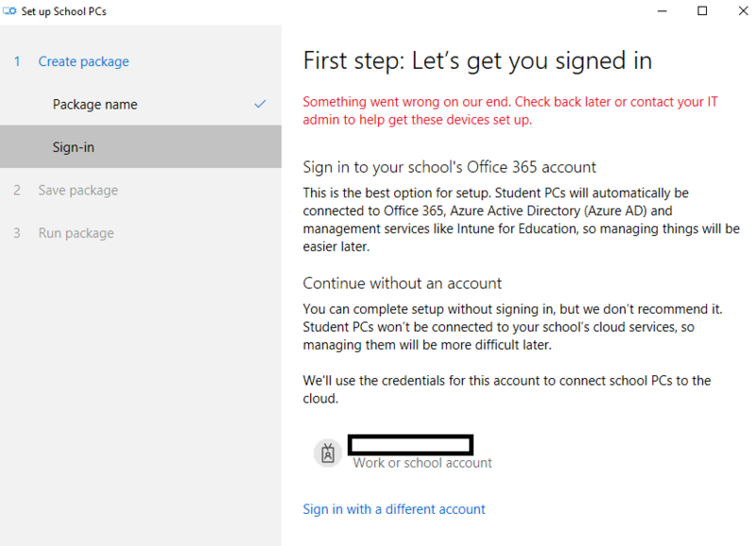Jump to the Save package step

(x=77, y=190)
